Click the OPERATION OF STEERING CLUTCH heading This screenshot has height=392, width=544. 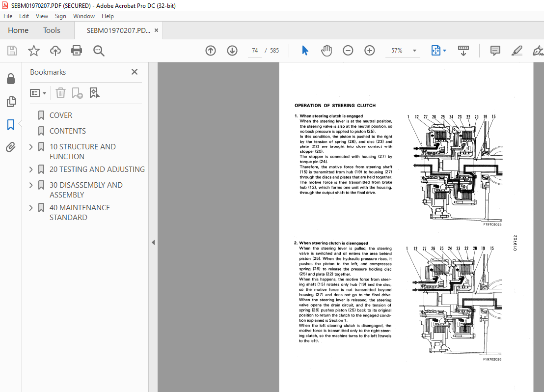[335, 106]
